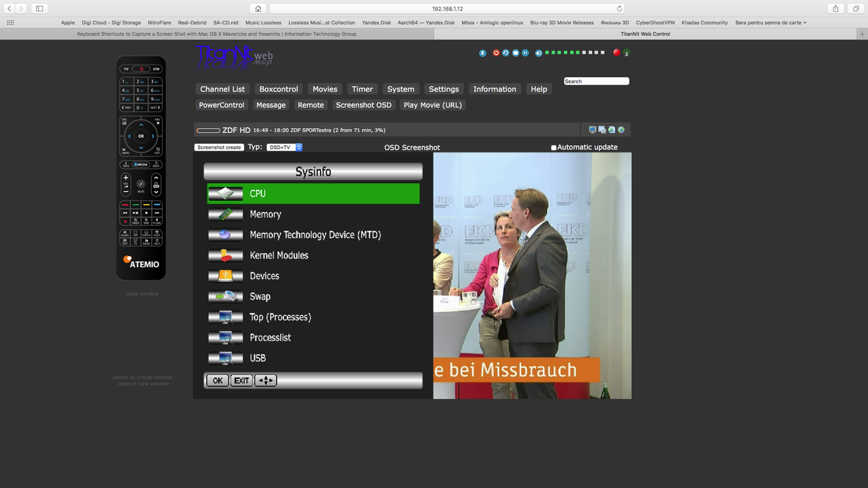This screenshot has width=868, height=488.
Task: Expand the Bara pentru semne de carte bookmarks folder
Action: 771,22
